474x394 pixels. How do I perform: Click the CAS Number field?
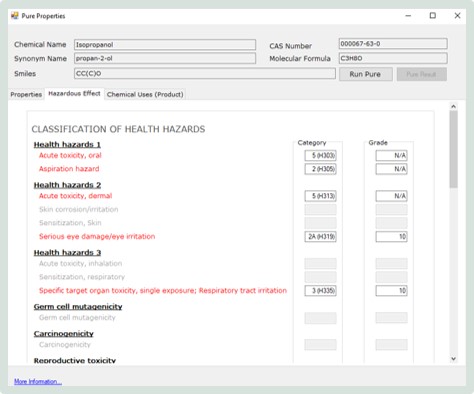pos(393,44)
